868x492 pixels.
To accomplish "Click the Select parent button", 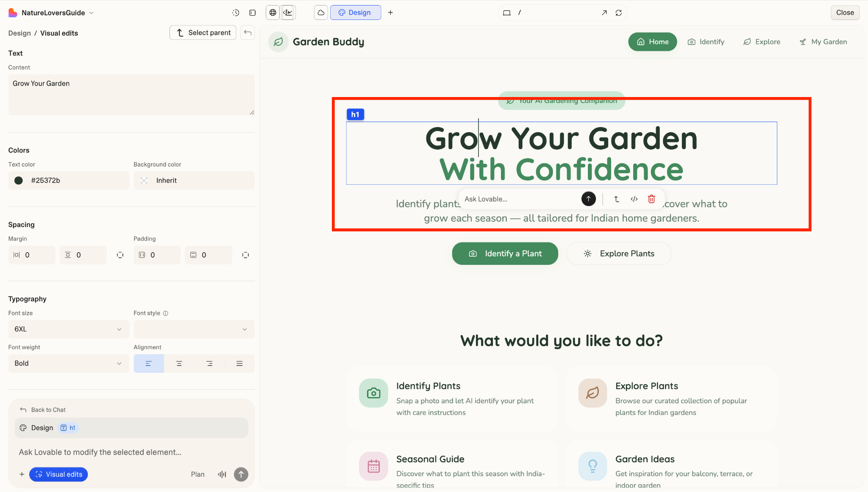I will pyautogui.click(x=203, y=33).
